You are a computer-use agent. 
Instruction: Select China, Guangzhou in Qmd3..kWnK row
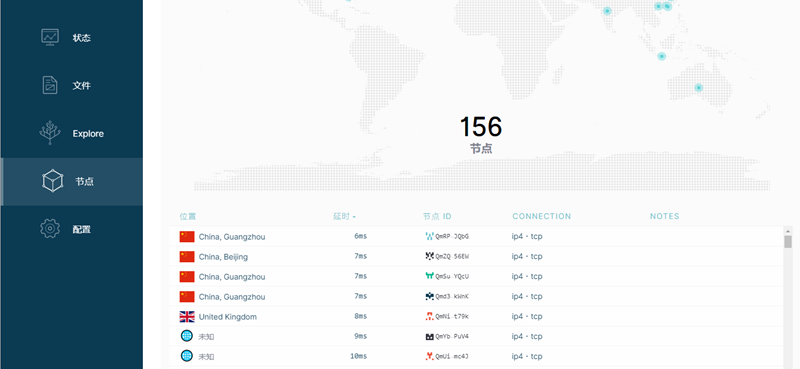[x=232, y=297]
